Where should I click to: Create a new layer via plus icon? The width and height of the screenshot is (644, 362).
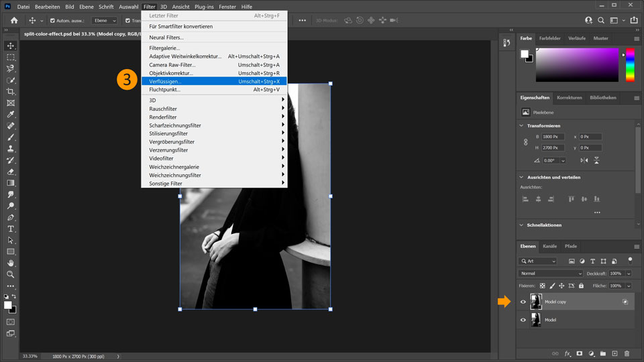615,353
